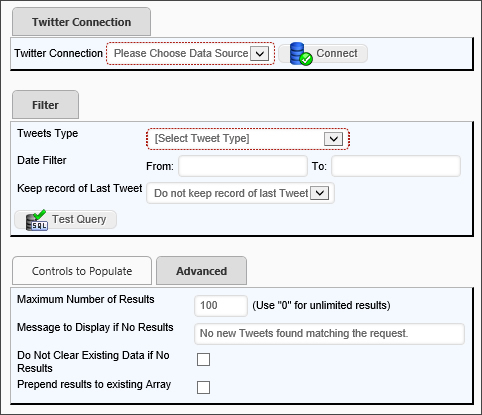
Task: Click the 'To:' label
Action: (319, 166)
